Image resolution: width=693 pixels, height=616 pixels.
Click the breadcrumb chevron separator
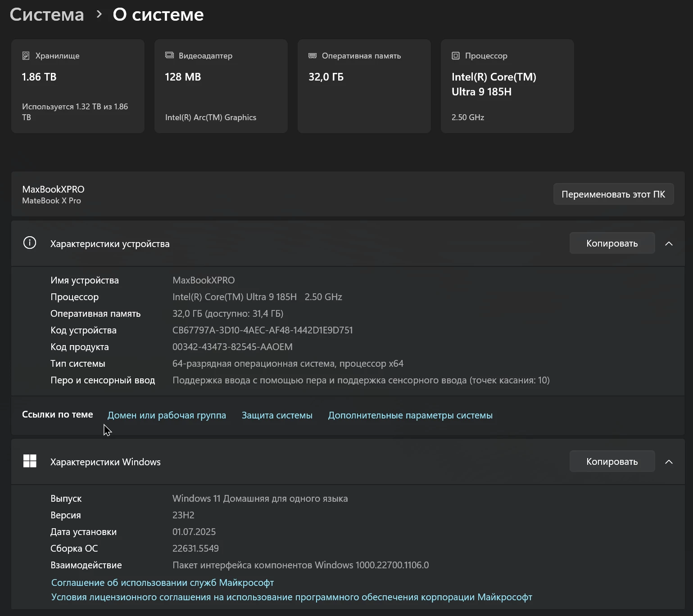[99, 14]
